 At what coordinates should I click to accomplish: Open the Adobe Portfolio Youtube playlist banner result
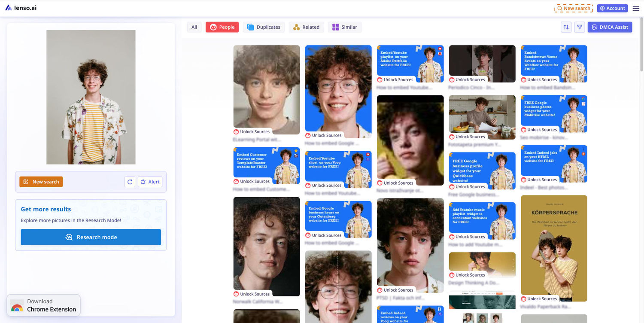click(x=410, y=64)
